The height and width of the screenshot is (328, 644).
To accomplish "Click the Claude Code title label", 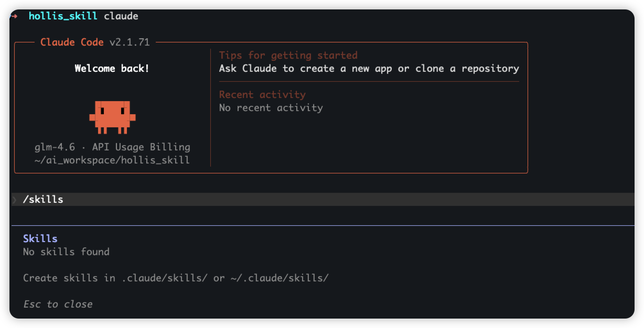I will pyautogui.click(x=72, y=42).
